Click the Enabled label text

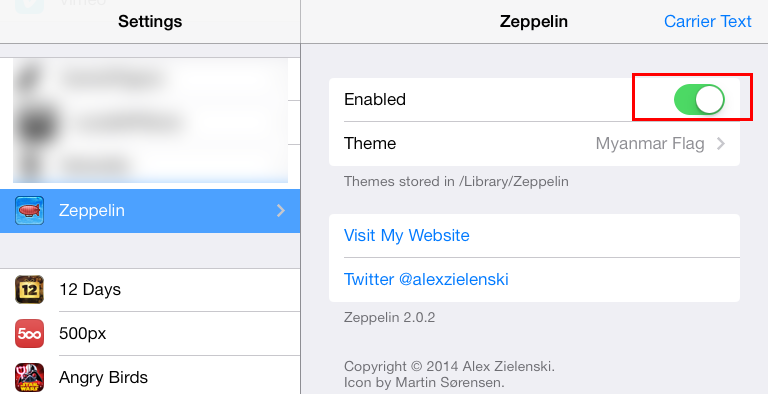point(375,99)
